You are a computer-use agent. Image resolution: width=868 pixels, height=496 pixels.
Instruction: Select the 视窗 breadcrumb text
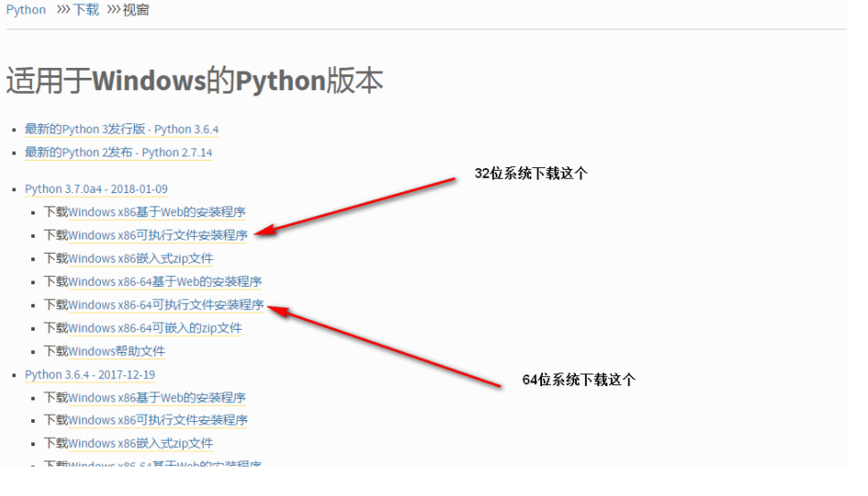tap(136, 10)
